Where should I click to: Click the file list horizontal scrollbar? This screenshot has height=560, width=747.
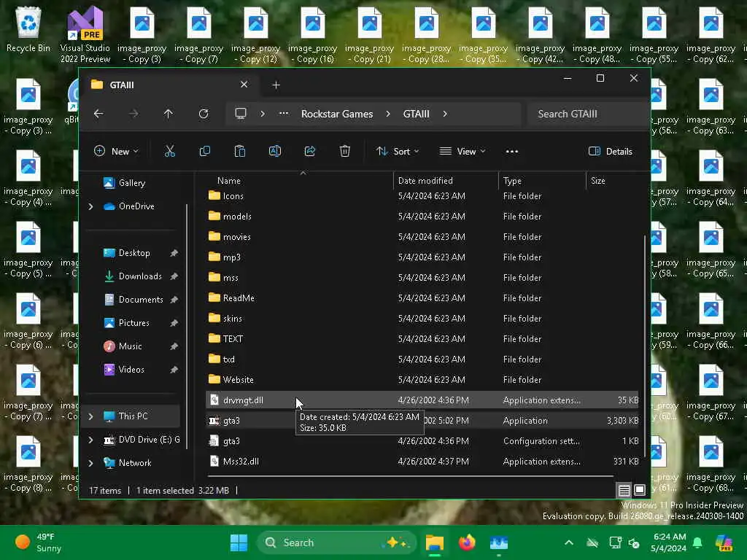[x=410, y=475]
